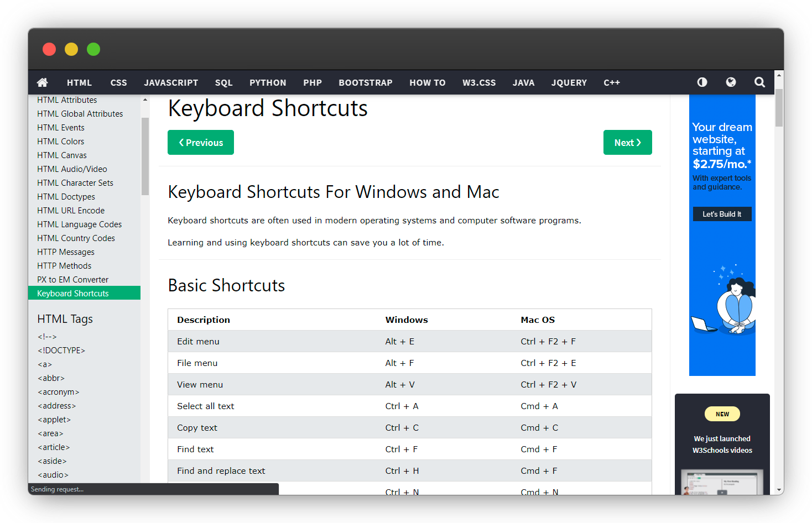The image size is (812, 523).
Task: Click the Let's Build It ad button
Action: coord(722,214)
